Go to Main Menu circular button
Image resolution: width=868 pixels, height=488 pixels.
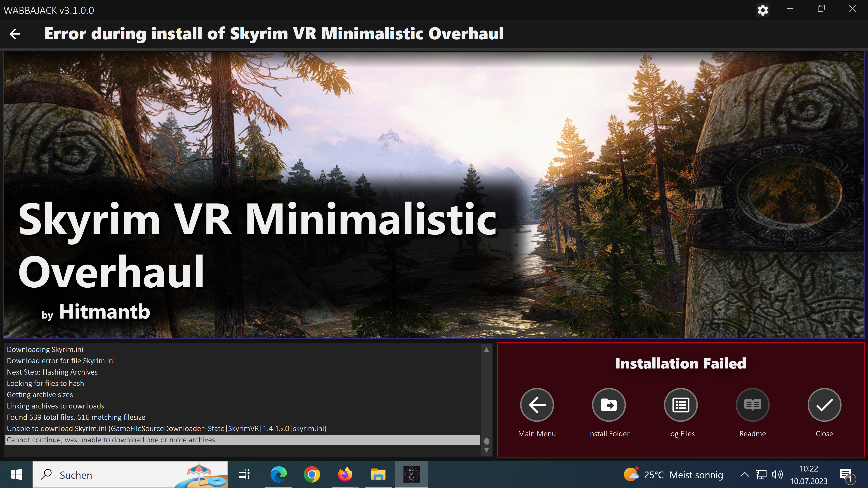click(537, 405)
